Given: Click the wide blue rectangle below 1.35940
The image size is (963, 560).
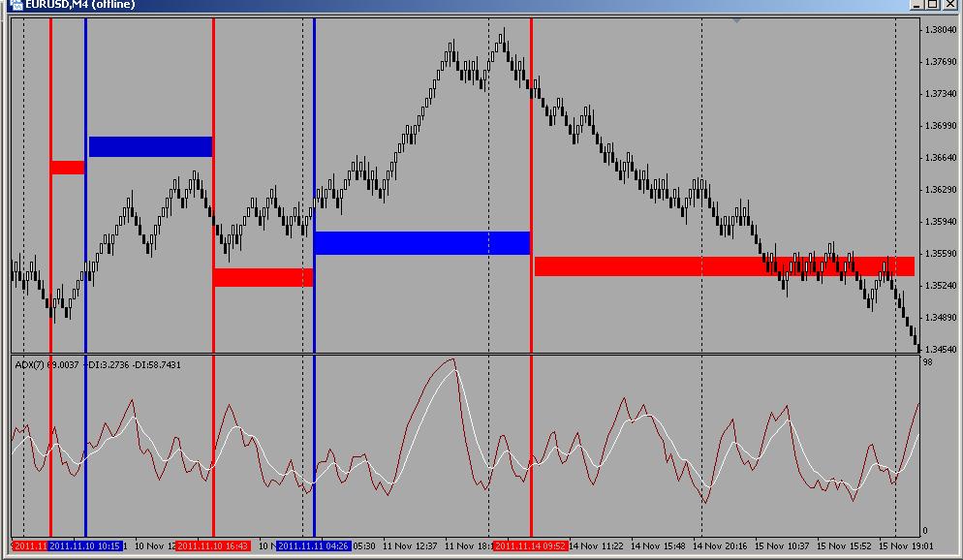Looking at the screenshot, I should point(421,242).
